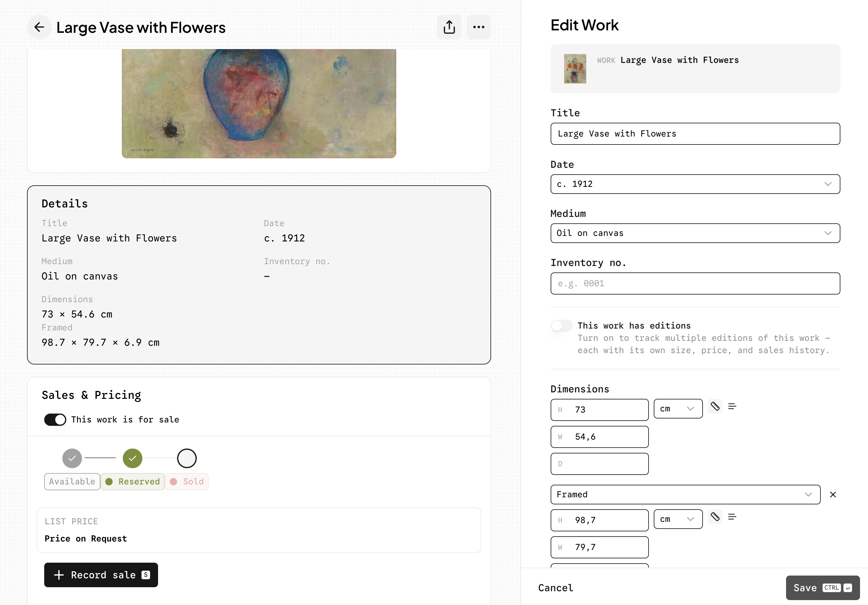This screenshot has width=868, height=605.
Task: Select the green Reserved status circle
Action: pyautogui.click(x=132, y=458)
